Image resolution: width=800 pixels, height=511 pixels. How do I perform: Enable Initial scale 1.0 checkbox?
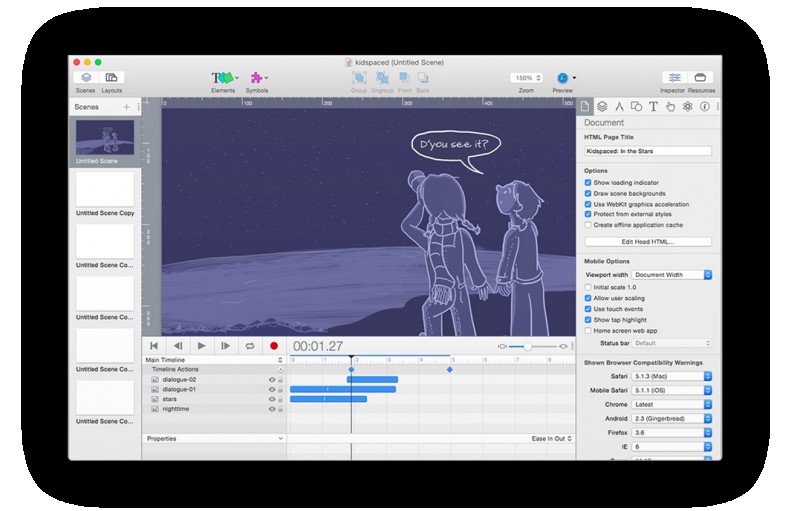tap(588, 288)
